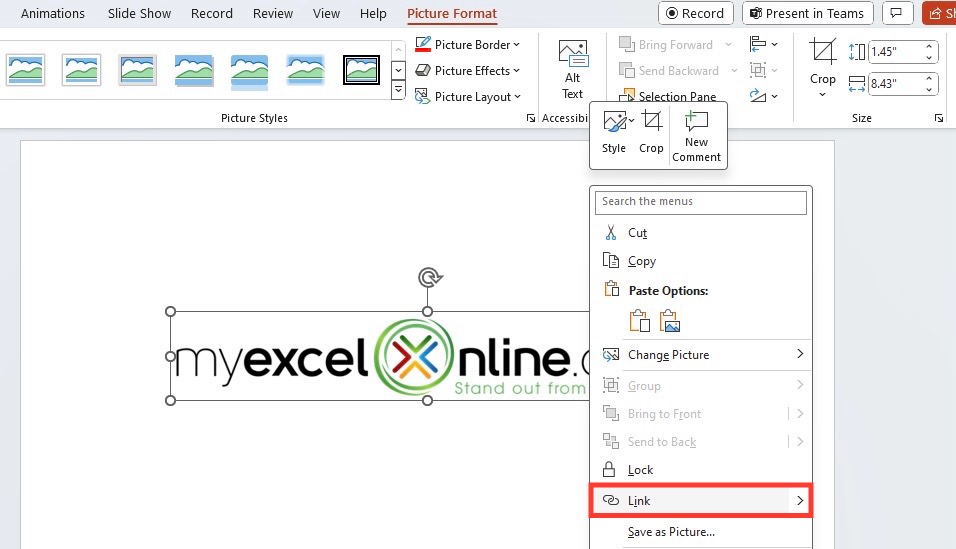The height and width of the screenshot is (549, 956).
Task: Open the Link submenu
Action: [x=701, y=501]
